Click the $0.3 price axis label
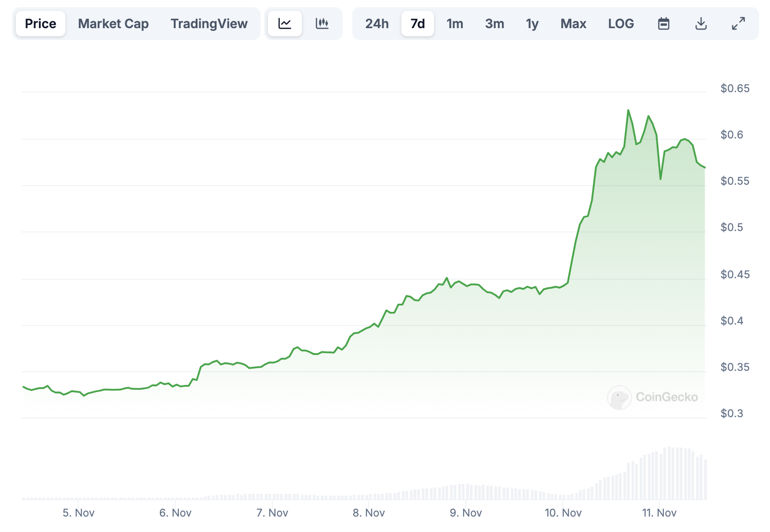The width and height of the screenshot is (770, 532). tap(732, 414)
